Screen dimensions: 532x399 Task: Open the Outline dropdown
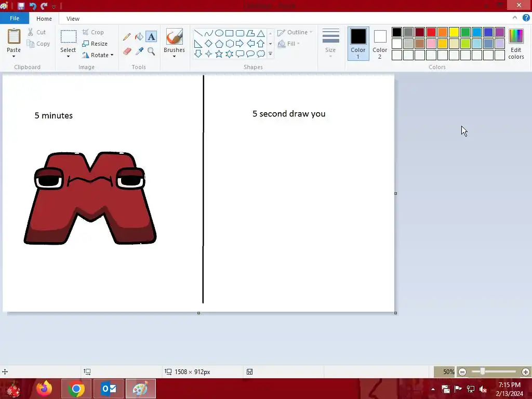[295, 32]
